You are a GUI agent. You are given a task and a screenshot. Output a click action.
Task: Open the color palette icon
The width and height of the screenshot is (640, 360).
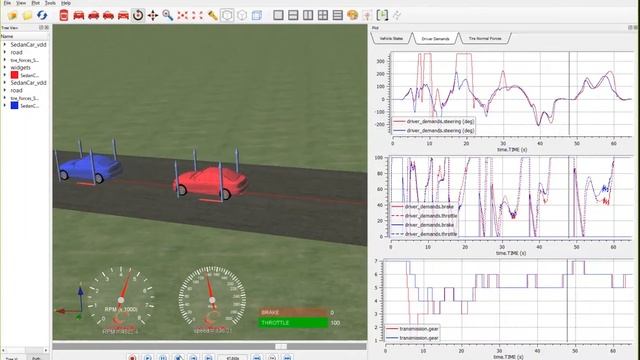(352, 16)
